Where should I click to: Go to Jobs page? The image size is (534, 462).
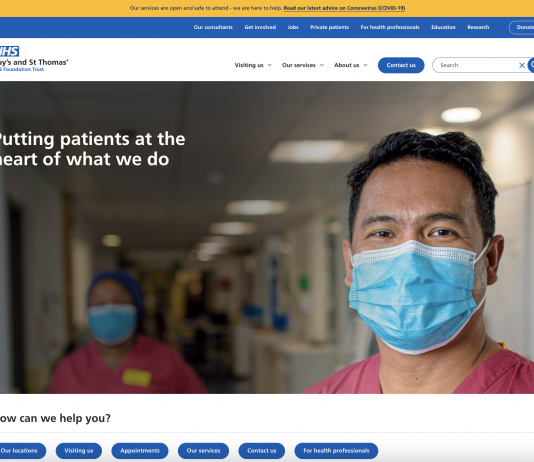[x=293, y=27]
